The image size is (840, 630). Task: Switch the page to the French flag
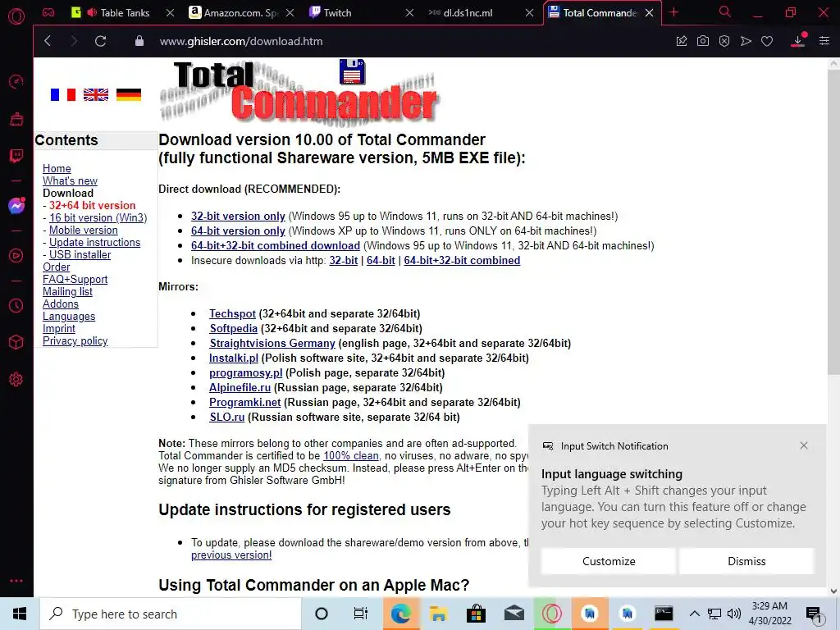(x=63, y=95)
